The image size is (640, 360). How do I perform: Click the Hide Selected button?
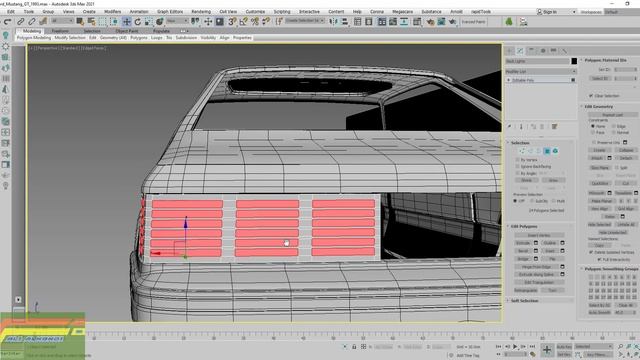599,224
